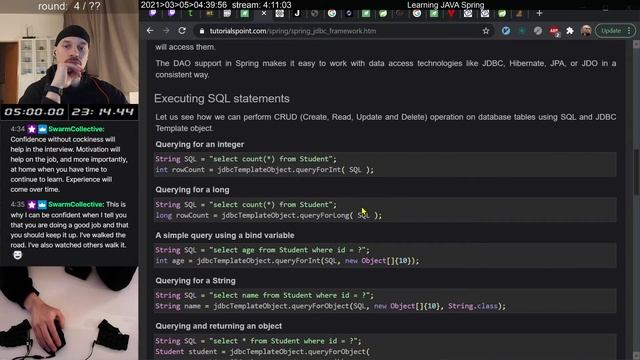640x360 pixels.
Task: Click the webcam video feed
Action: point(69,59)
